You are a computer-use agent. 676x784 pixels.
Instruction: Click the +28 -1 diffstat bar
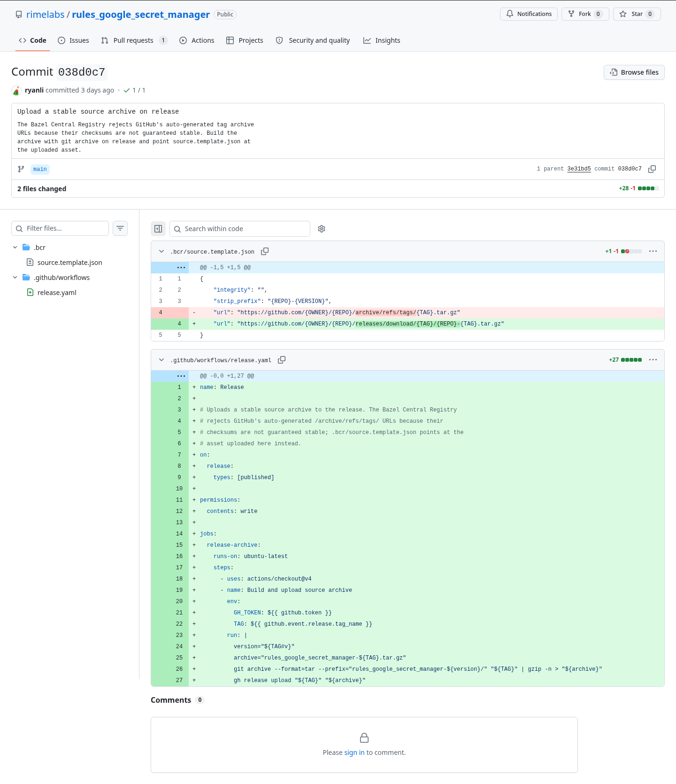pyautogui.click(x=639, y=188)
